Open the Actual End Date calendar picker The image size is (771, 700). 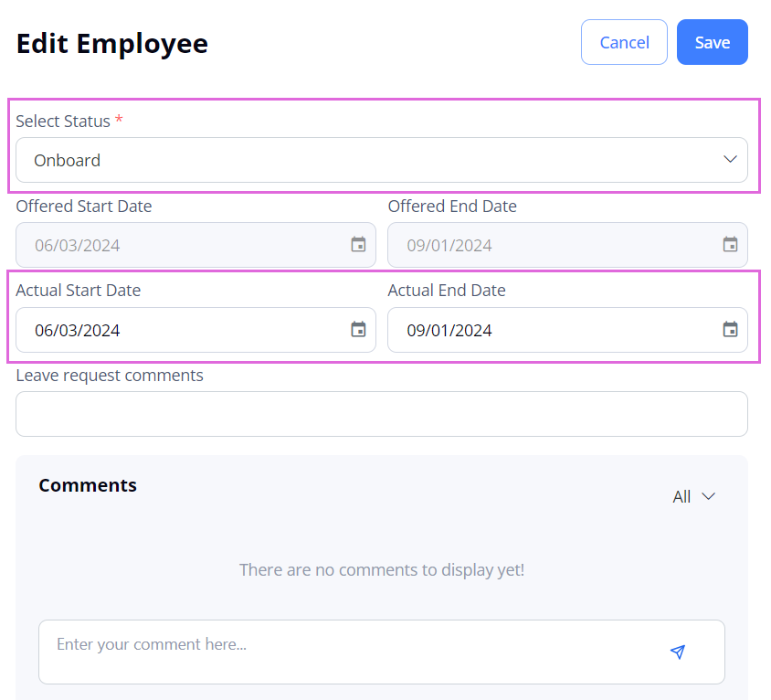click(730, 330)
